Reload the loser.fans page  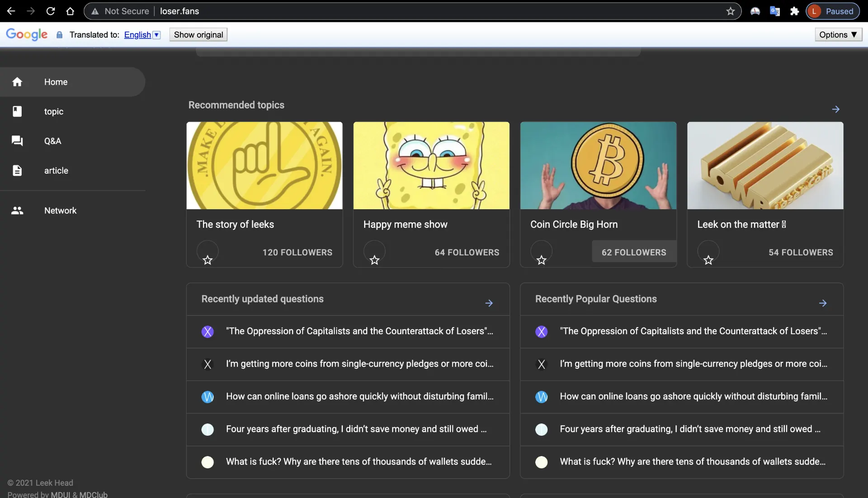tap(51, 11)
